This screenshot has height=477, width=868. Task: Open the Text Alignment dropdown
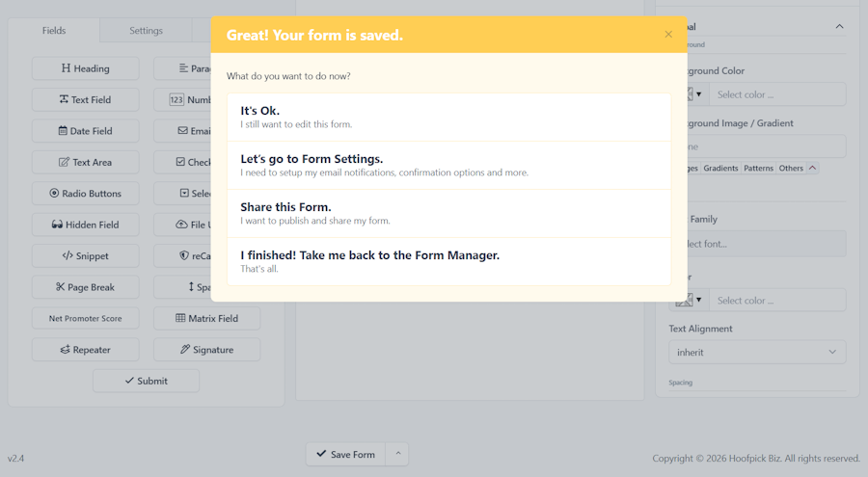click(757, 353)
